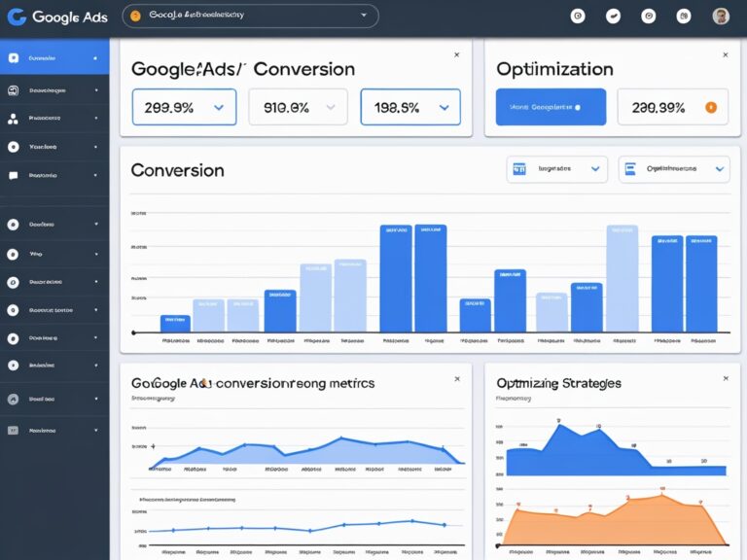Close the Optimizing Strategies panel
Image resolution: width=747 pixels, height=560 pixels.
(x=725, y=378)
